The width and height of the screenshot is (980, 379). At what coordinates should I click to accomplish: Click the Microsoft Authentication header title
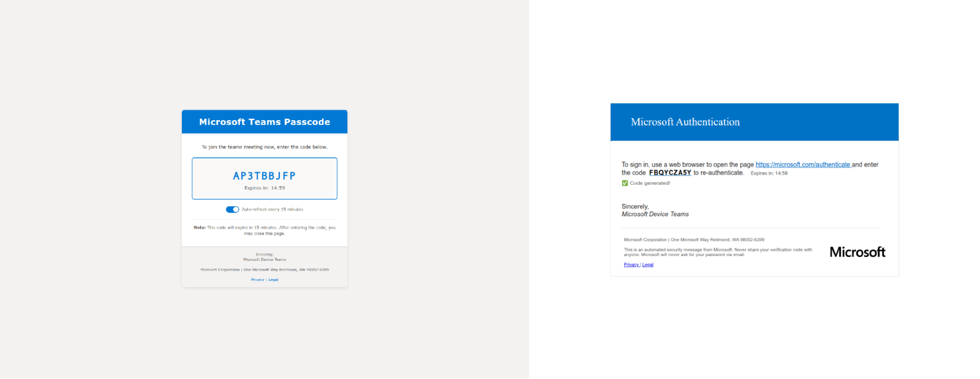tap(685, 122)
